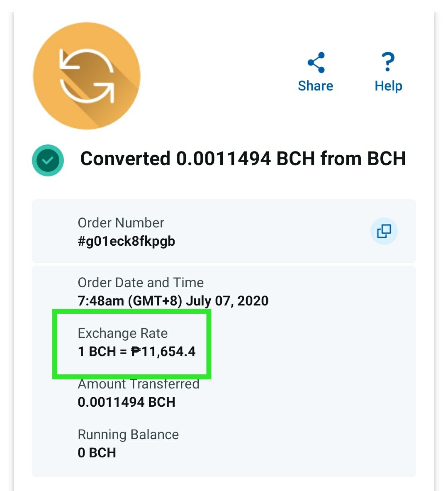Tap the Converted 0.0011494 BCH heading
Screen dimensions: 448x491
click(243, 159)
